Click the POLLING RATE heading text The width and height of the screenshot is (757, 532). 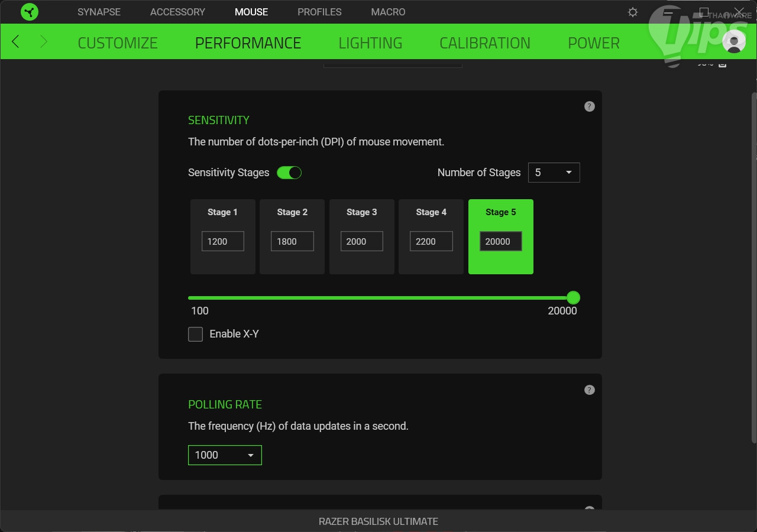[225, 404]
